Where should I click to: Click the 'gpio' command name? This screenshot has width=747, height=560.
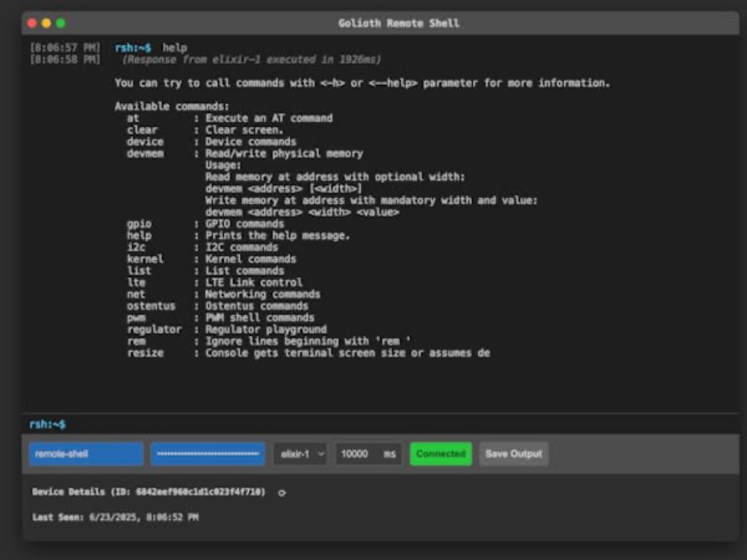[139, 224]
